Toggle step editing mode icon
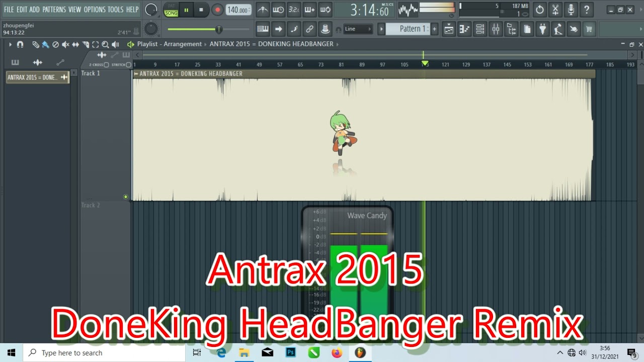Viewport: 644px width, 362px height. pos(294,29)
